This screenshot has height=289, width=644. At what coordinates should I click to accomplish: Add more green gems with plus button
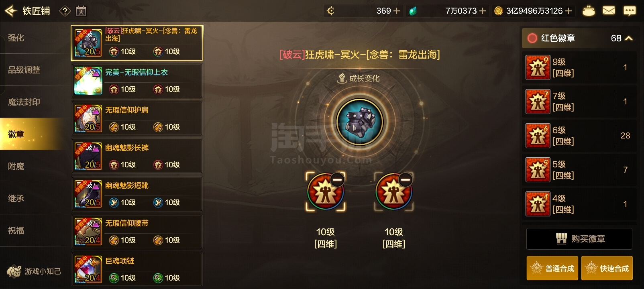tap(483, 11)
